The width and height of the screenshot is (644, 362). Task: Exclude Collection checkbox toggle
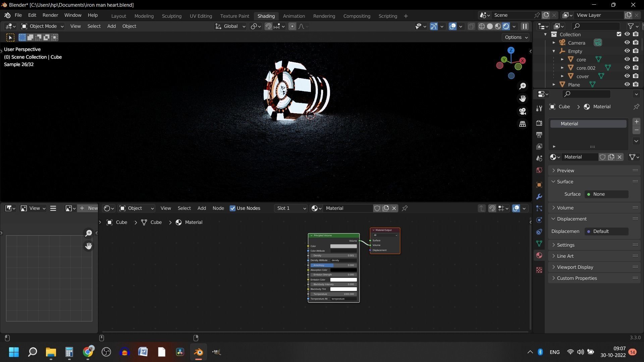pyautogui.click(x=619, y=34)
